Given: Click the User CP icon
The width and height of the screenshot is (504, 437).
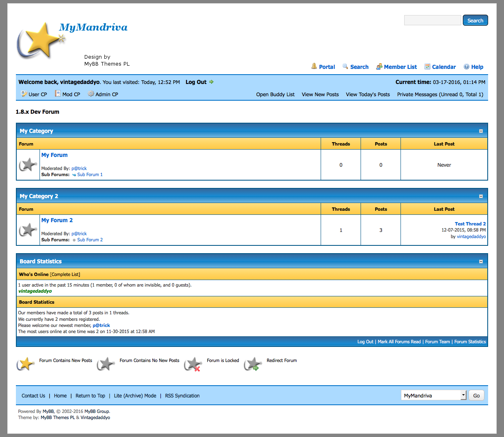Looking at the screenshot, I should click(x=24, y=94).
